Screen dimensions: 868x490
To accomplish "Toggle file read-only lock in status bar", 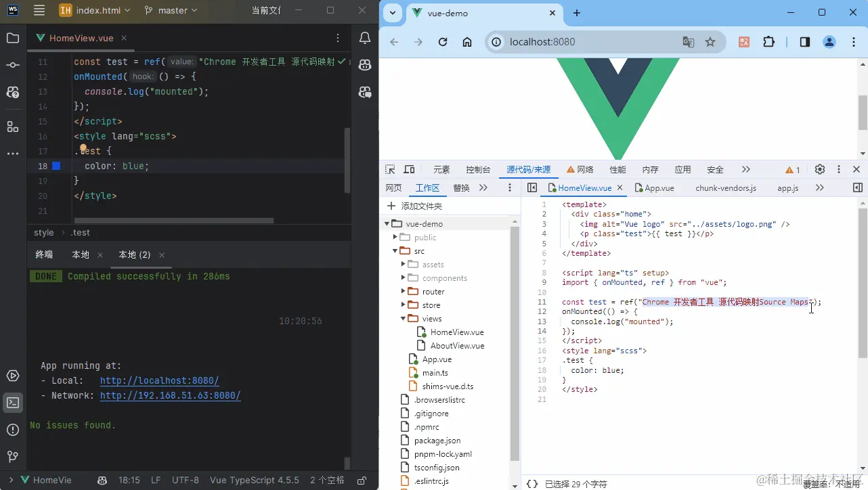I will click(x=362, y=480).
